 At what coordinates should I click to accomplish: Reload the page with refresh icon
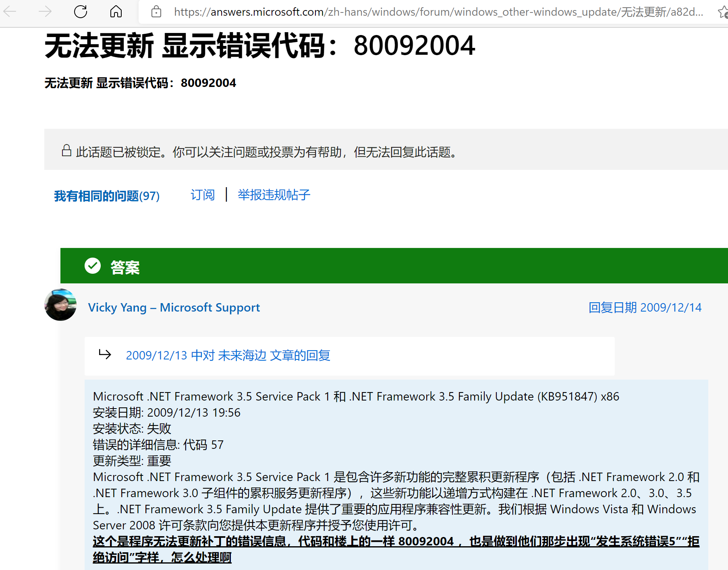tap(81, 11)
